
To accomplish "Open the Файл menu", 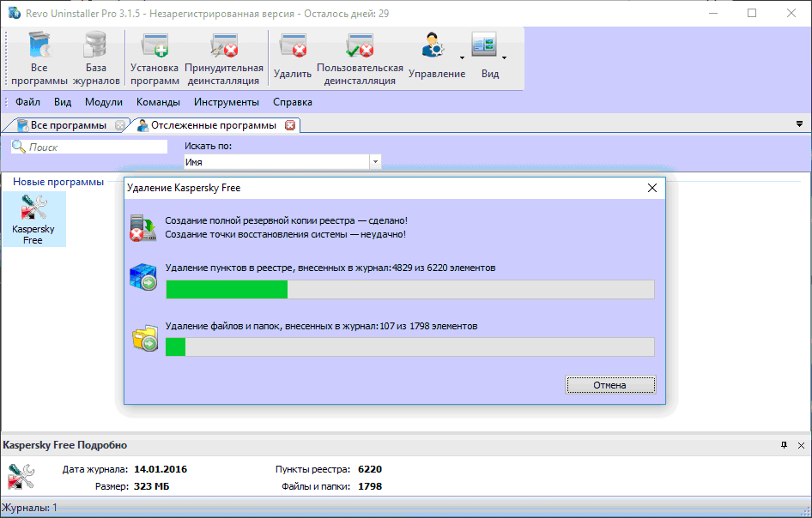I will 28,102.
